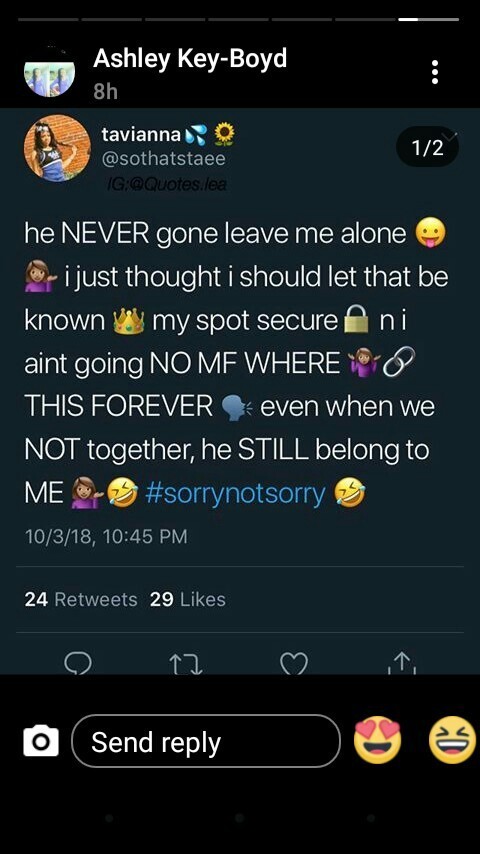
Task: Send the laughing emoji reaction
Action: coord(452,740)
